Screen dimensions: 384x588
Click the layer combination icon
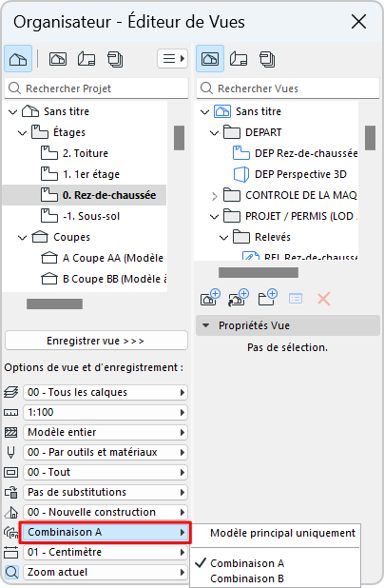point(10,392)
